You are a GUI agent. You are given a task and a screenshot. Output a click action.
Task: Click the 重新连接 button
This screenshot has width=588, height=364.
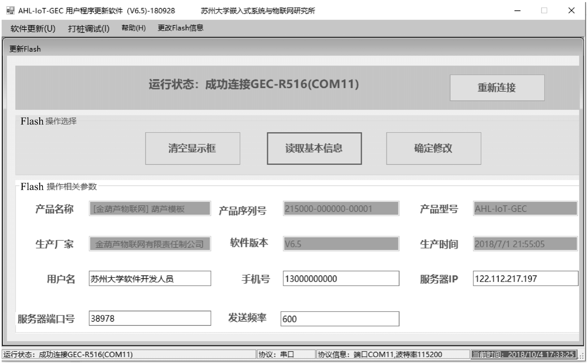coord(497,88)
